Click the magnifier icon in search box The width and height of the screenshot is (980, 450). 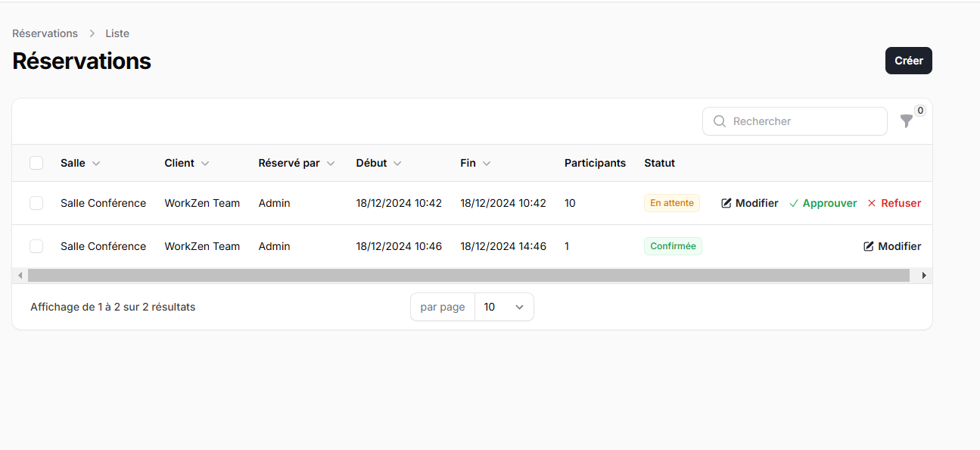point(720,121)
